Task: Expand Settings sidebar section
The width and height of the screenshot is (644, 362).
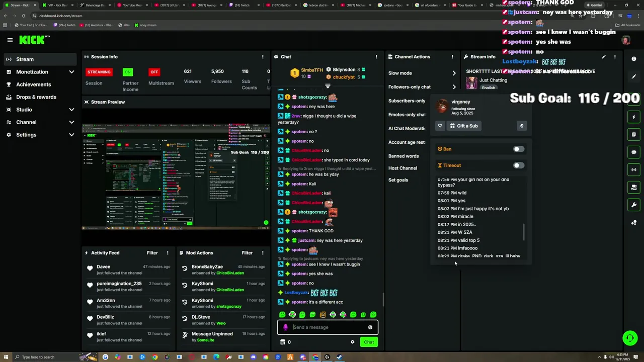Action: pos(71,135)
